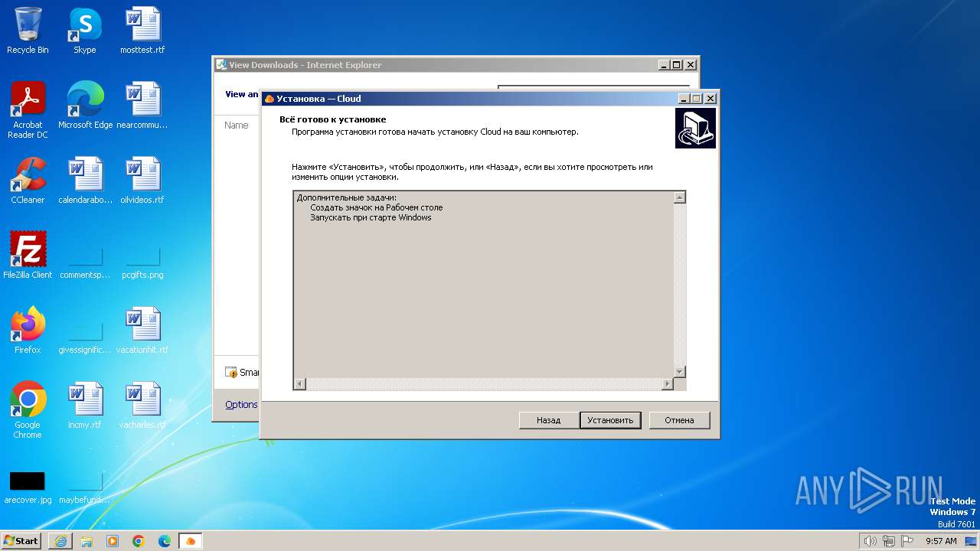Viewport: 980px width, 551px height.
Task: Select the vacationhit.rtf desktop file
Action: [x=142, y=331]
